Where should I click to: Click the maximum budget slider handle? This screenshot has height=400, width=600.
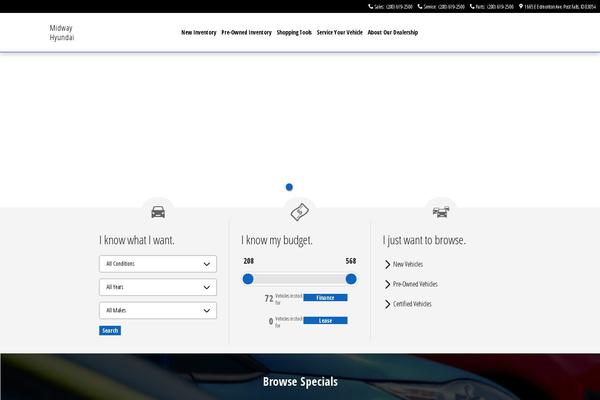tap(351, 279)
